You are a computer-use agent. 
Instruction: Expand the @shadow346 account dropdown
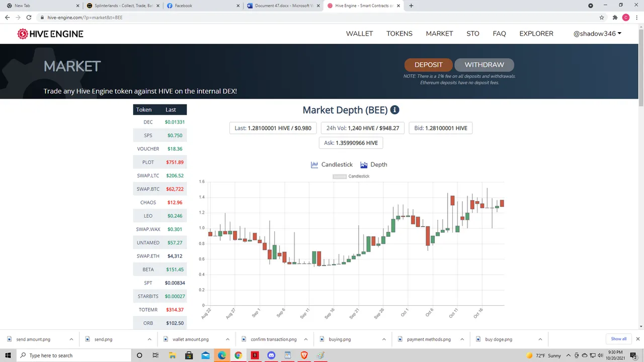tap(597, 34)
